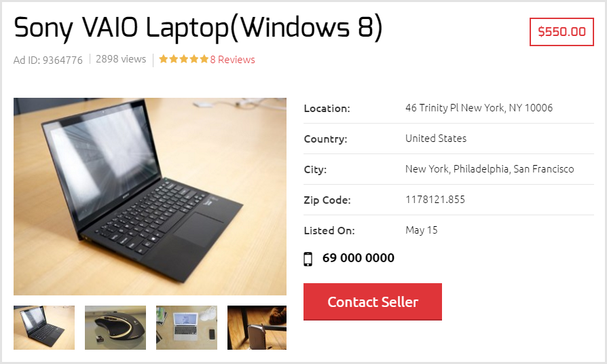Click the 2898 views counter
Viewport: 607px width, 364px height.
121,59
